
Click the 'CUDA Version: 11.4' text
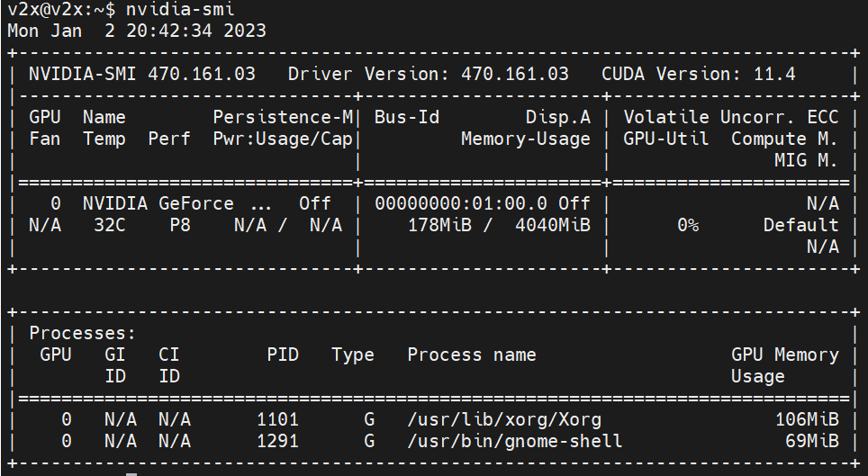pyautogui.click(x=699, y=74)
